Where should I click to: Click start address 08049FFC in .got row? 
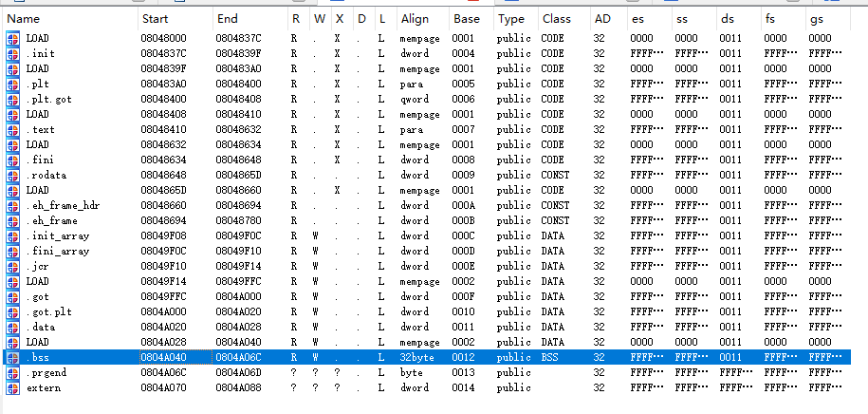click(x=164, y=296)
